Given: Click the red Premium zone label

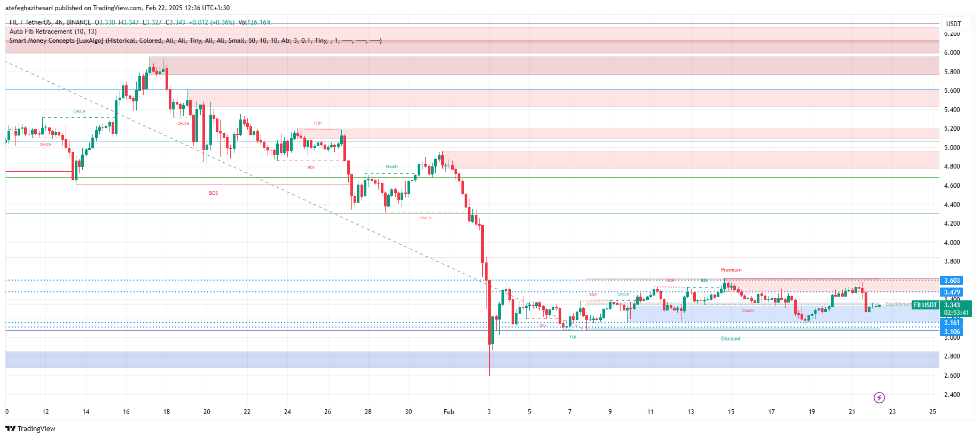Looking at the screenshot, I should 731,270.
